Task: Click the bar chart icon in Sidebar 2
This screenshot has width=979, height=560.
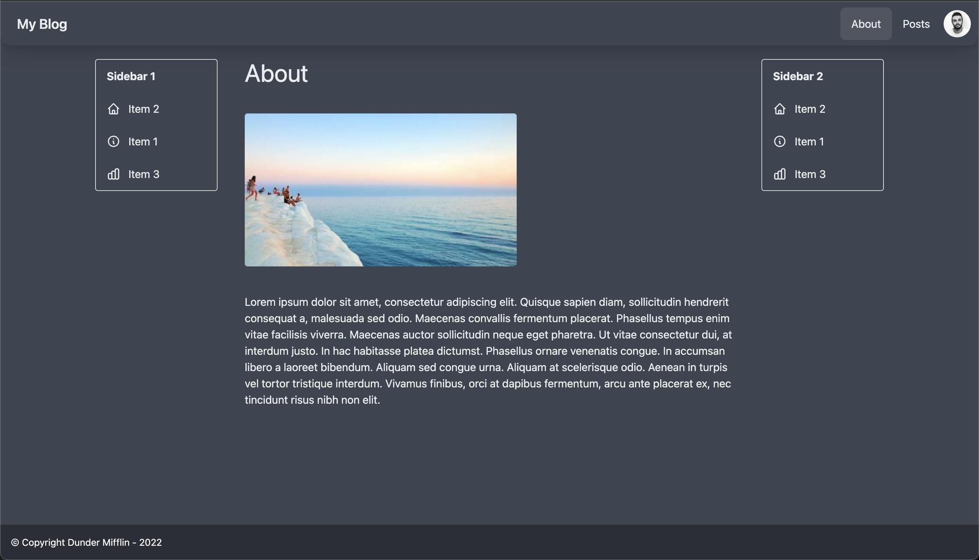Action: [x=779, y=173]
